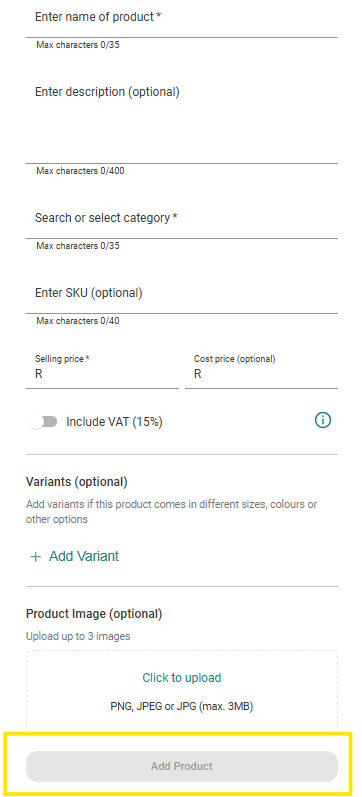Click the VAT information icon
This screenshot has width=362, height=797.
tap(323, 420)
